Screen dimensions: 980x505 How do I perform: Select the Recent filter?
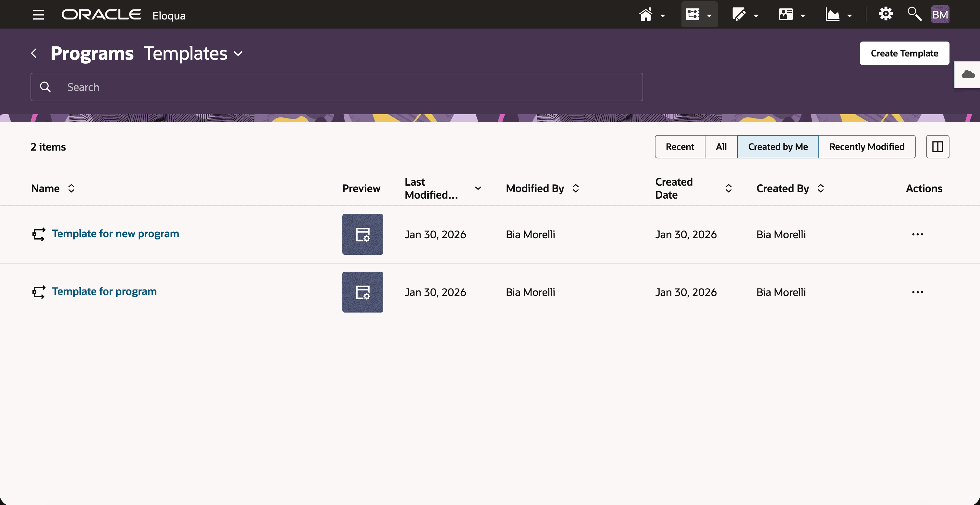[x=680, y=147]
